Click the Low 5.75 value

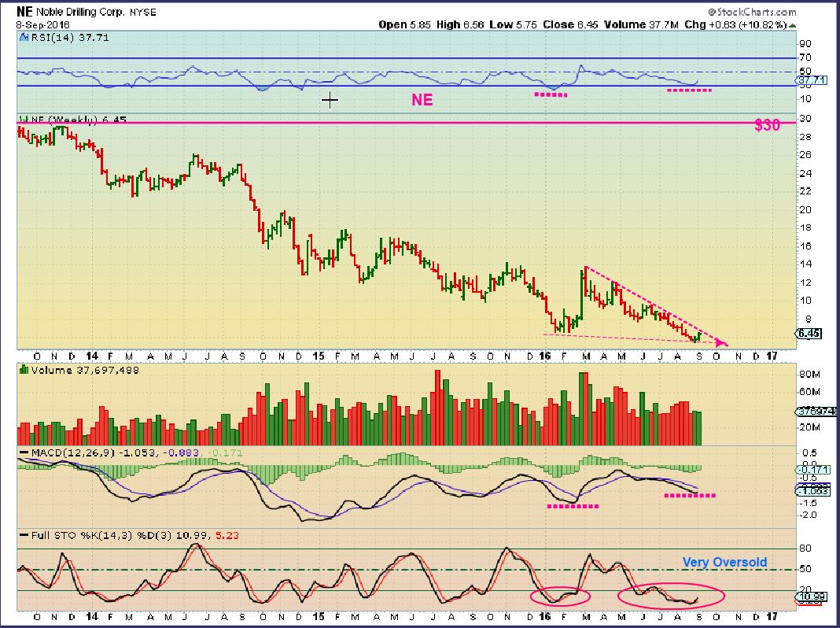pyautogui.click(x=513, y=24)
